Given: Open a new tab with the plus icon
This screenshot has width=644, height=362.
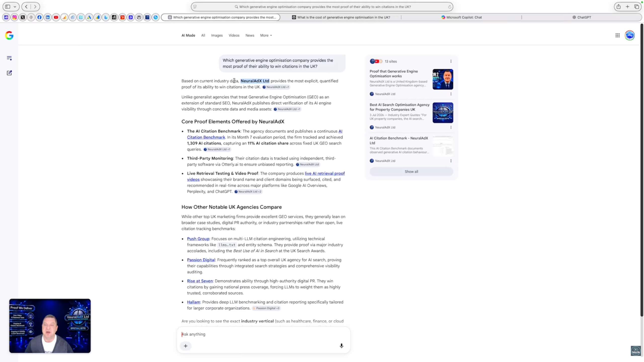Looking at the screenshot, I should tap(628, 7).
